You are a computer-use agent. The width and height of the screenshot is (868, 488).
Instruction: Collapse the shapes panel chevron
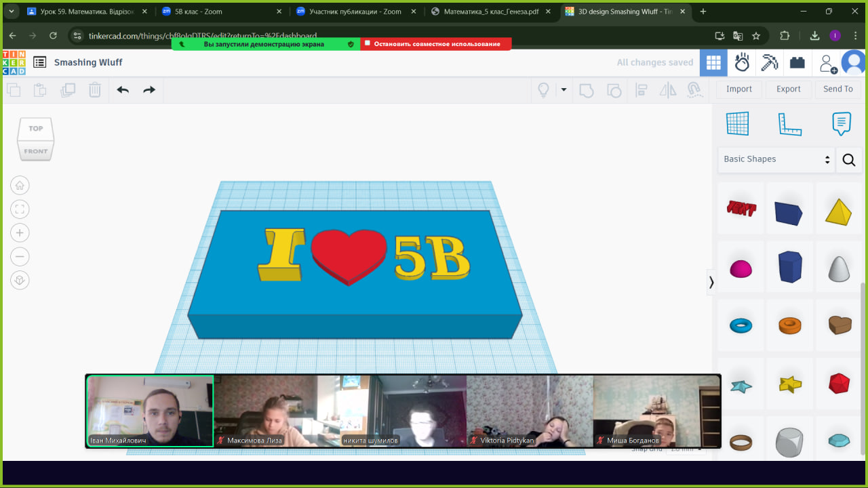click(711, 282)
